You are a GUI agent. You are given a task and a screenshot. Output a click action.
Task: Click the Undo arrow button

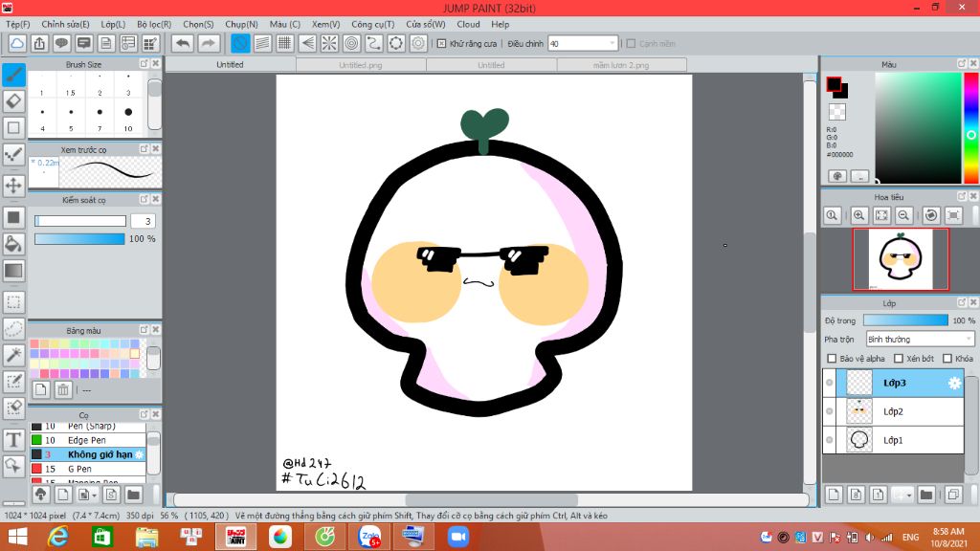tap(183, 43)
